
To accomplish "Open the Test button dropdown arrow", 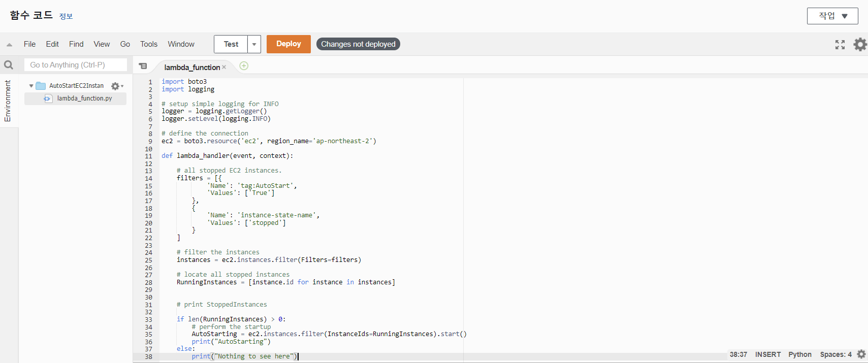I will click(254, 44).
